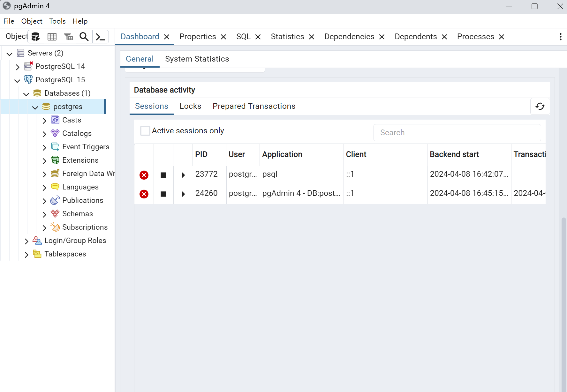Click the General dashboard tab
Screen dimensions: 567x392
[x=140, y=59]
